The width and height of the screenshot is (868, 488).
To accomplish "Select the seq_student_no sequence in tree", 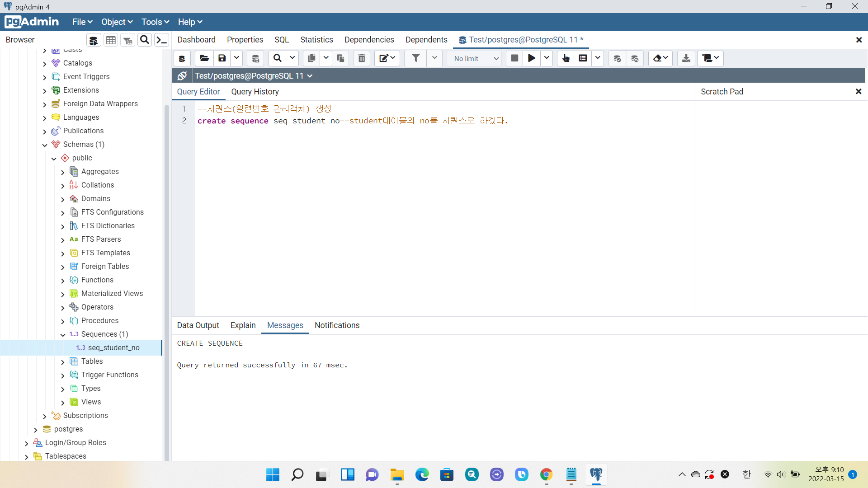I will (113, 348).
